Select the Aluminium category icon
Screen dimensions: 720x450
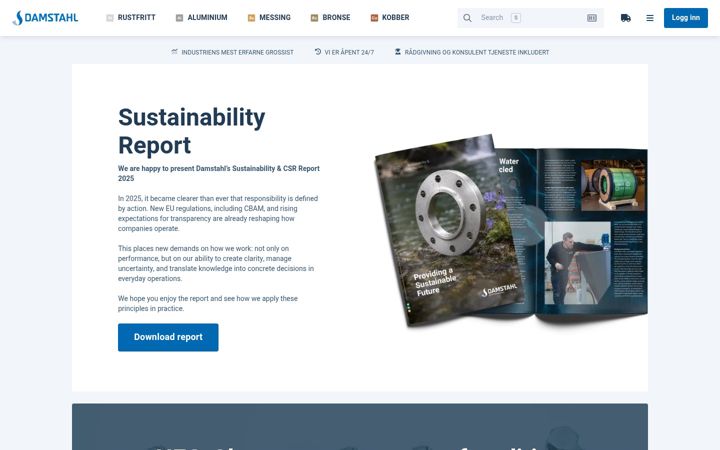point(180,18)
